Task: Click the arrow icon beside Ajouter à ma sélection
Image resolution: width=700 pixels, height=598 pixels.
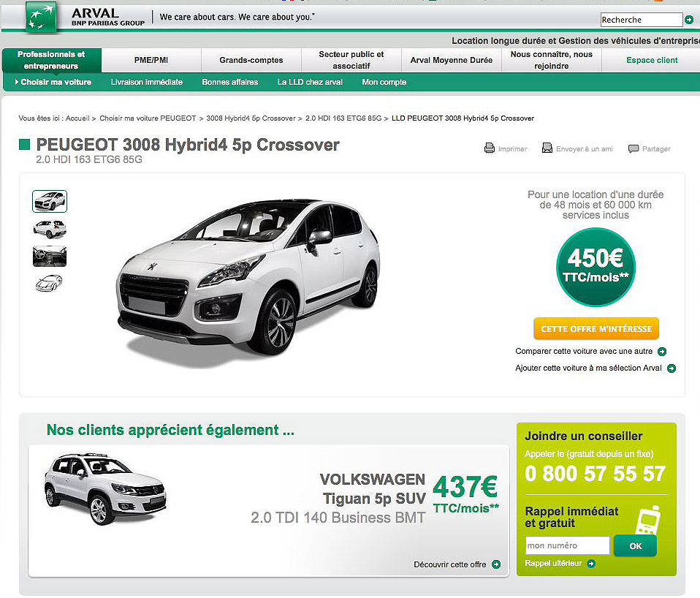Action: (x=672, y=368)
